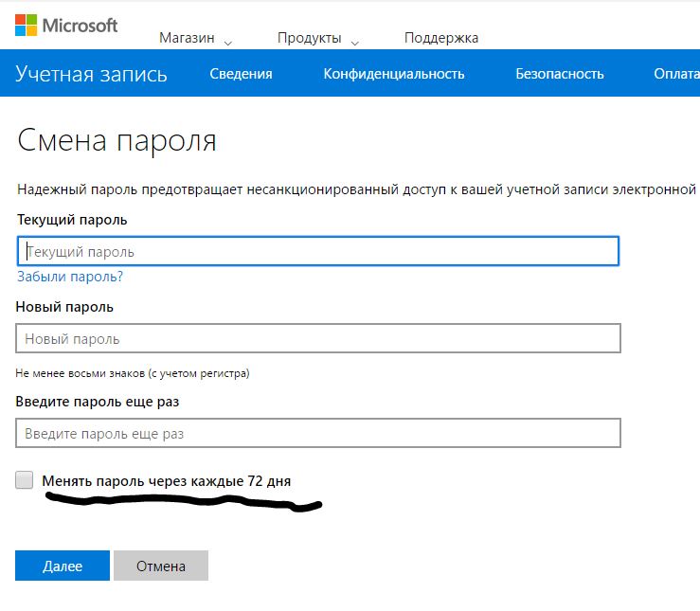The width and height of the screenshot is (700, 611).
Task: Open the Продукты menu item
Action: point(310,38)
